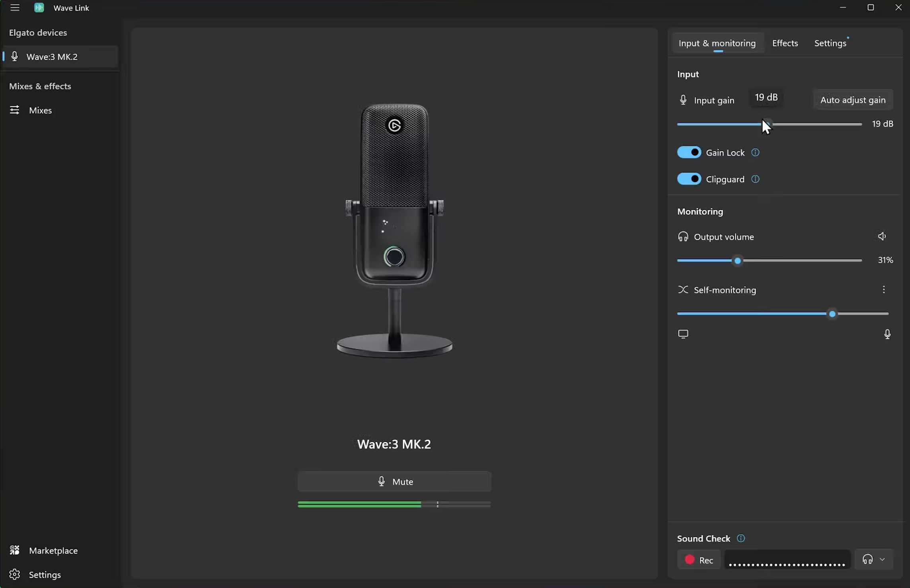This screenshot has width=910, height=588.
Task: Click the Wave:3 MK.2 microphone image
Action: pos(394,231)
